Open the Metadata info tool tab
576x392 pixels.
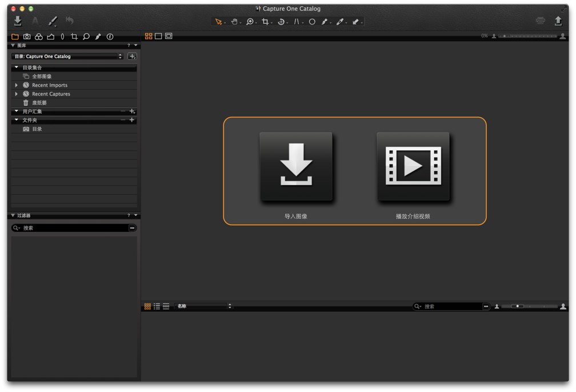pyautogui.click(x=110, y=37)
